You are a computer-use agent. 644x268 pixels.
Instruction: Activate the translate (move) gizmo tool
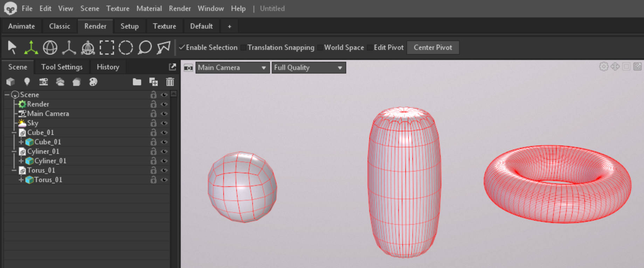point(31,47)
